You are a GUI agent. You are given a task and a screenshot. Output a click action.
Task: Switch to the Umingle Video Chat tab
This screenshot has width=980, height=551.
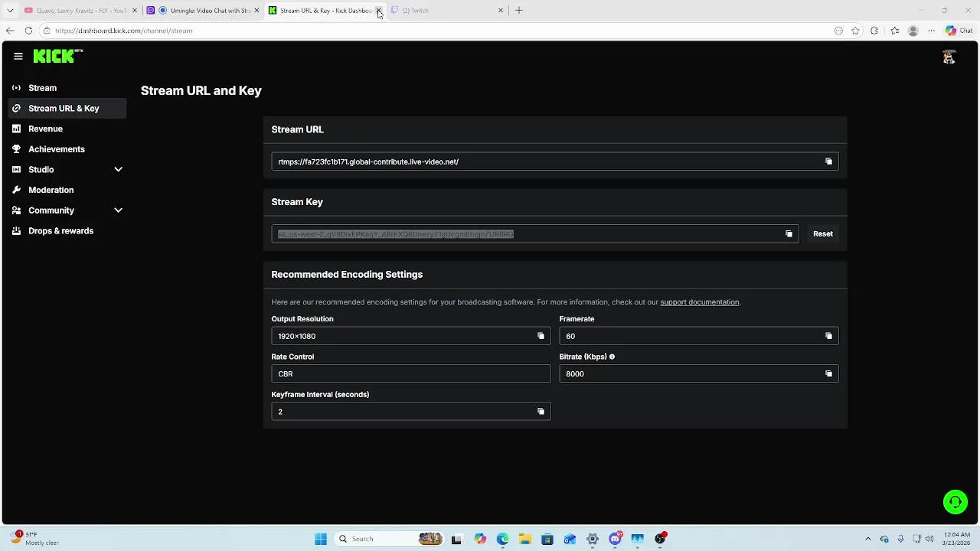pyautogui.click(x=201, y=11)
